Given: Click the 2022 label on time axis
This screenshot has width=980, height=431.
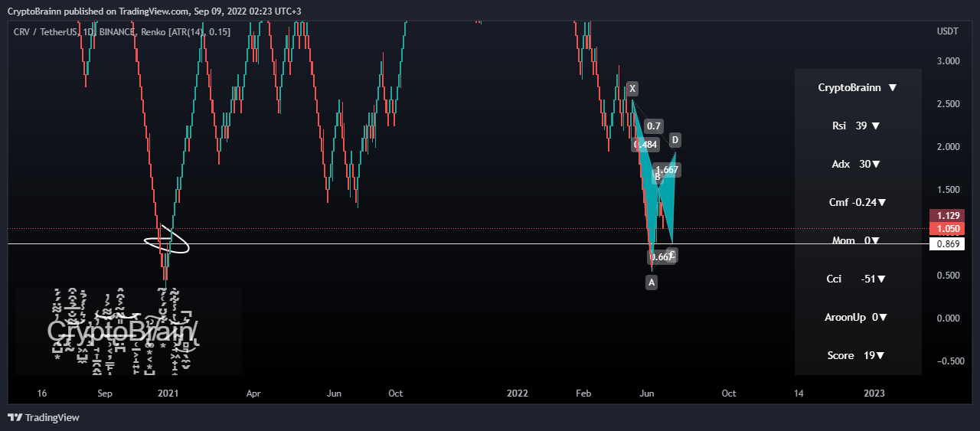Looking at the screenshot, I should (x=518, y=393).
